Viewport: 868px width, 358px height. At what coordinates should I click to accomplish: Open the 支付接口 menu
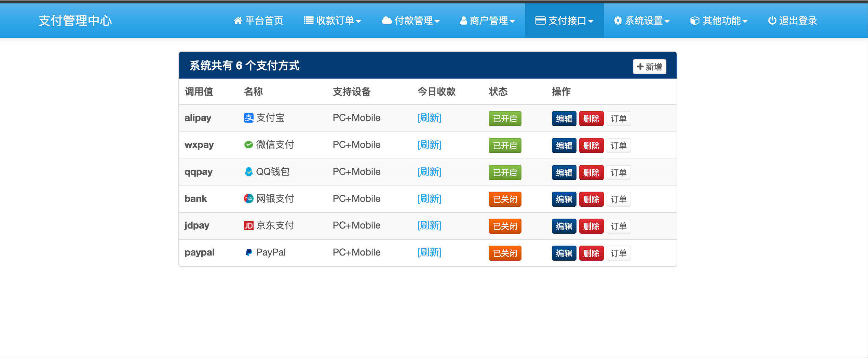[564, 21]
